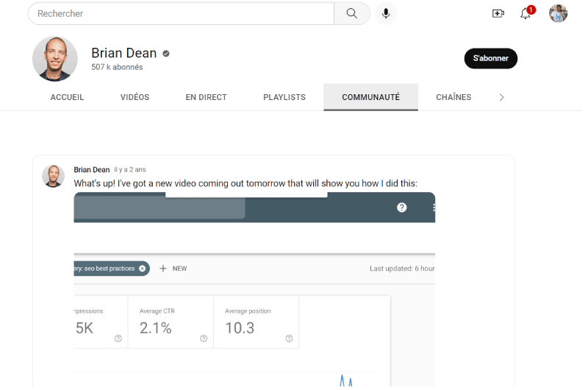Select the impressions 5K card

click(x=101, y=322)
